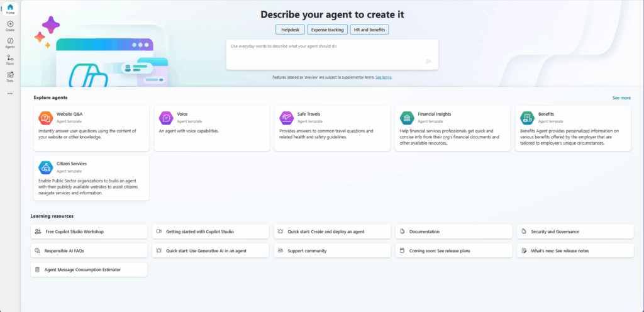Open the Flows sidebar icon
Image resolution: width=644 pixels, height=312 pixels.
coord(10,58)
